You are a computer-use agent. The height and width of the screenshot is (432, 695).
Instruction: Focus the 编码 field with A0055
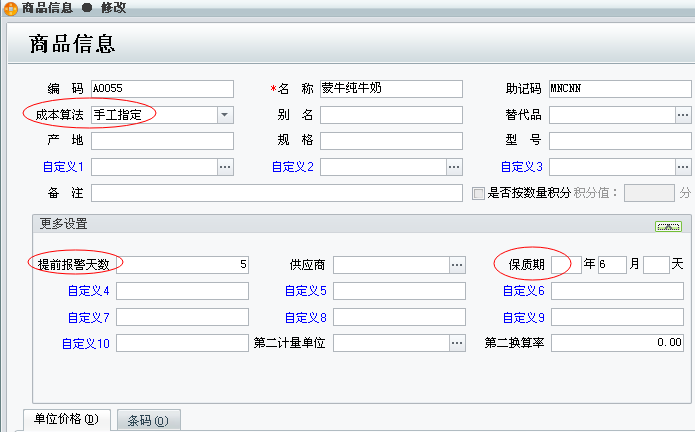click(162, 89)
